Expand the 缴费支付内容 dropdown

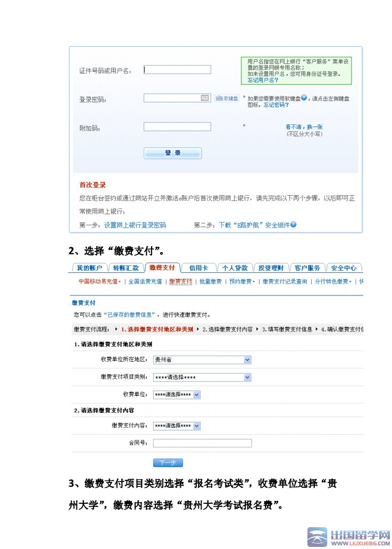pyautogui.click(x=196, y=426)
